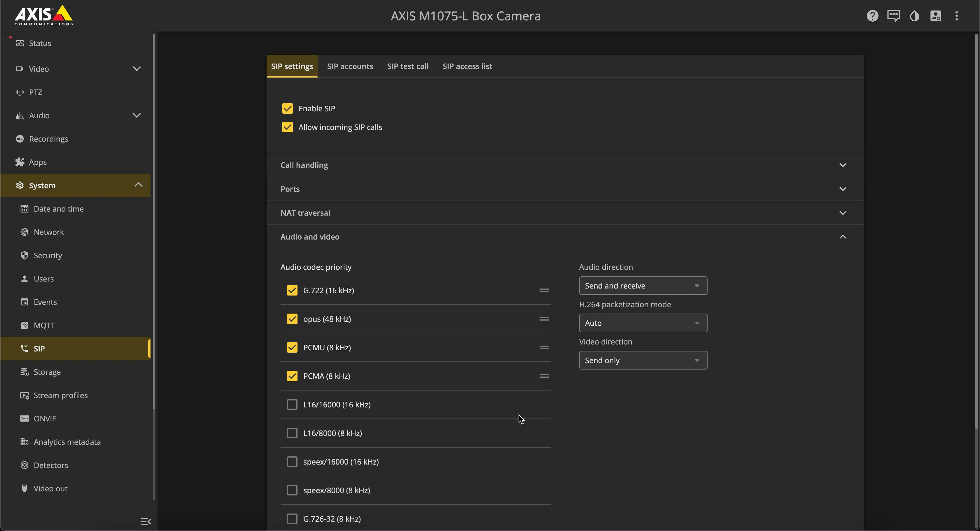Grab the opus codec reorder handle
This screenshot has width=980, height=531.
[544, 319]
